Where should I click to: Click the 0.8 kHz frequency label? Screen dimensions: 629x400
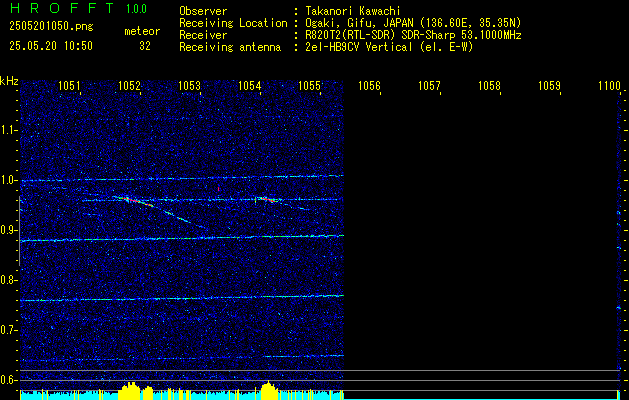9,280
